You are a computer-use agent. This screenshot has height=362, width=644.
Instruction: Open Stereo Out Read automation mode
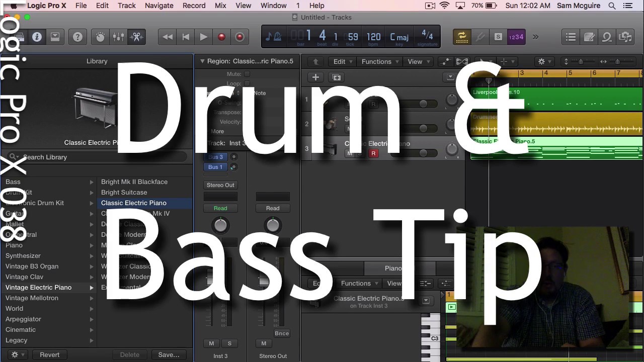273,208
